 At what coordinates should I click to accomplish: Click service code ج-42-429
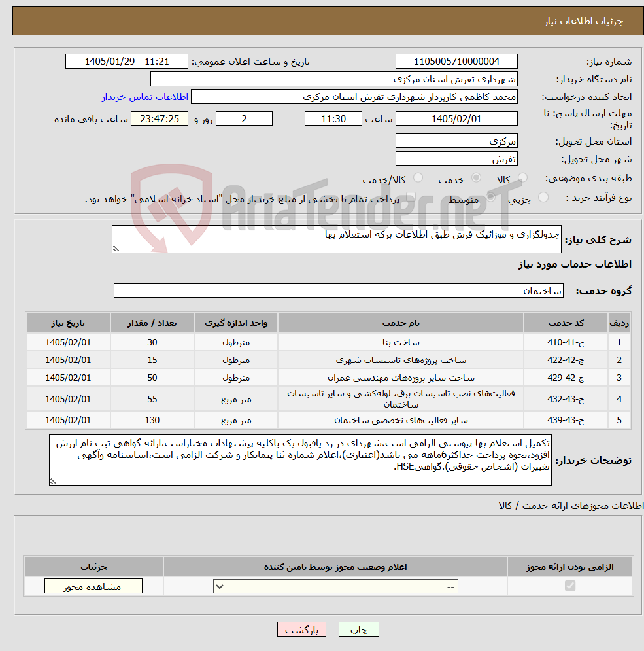(x=565, y=378)
